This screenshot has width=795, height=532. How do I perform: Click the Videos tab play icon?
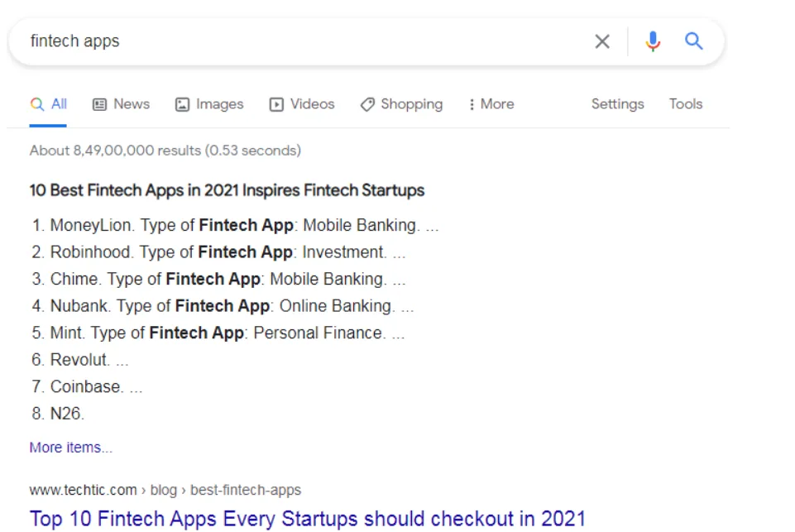tap(276, 104)
